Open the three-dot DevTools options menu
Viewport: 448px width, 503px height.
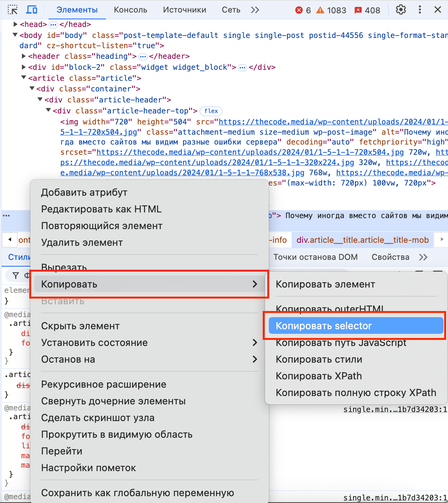420,10
